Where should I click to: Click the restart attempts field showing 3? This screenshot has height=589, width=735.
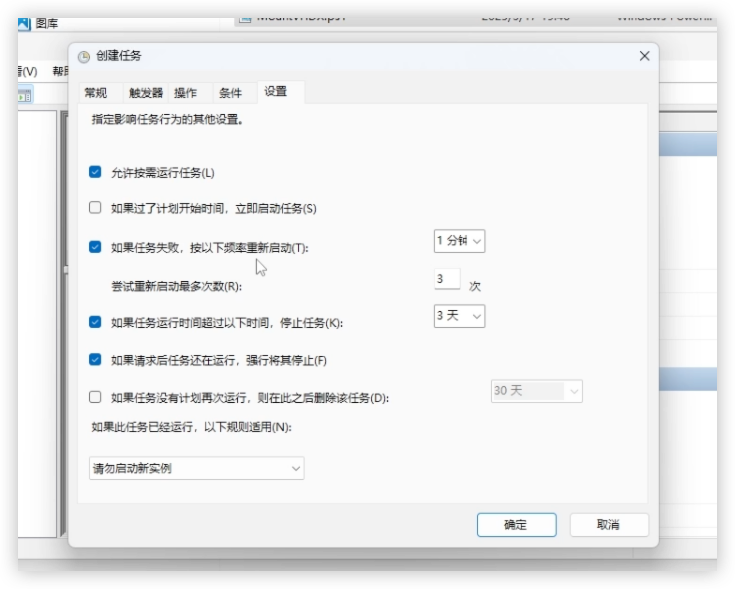446,279
